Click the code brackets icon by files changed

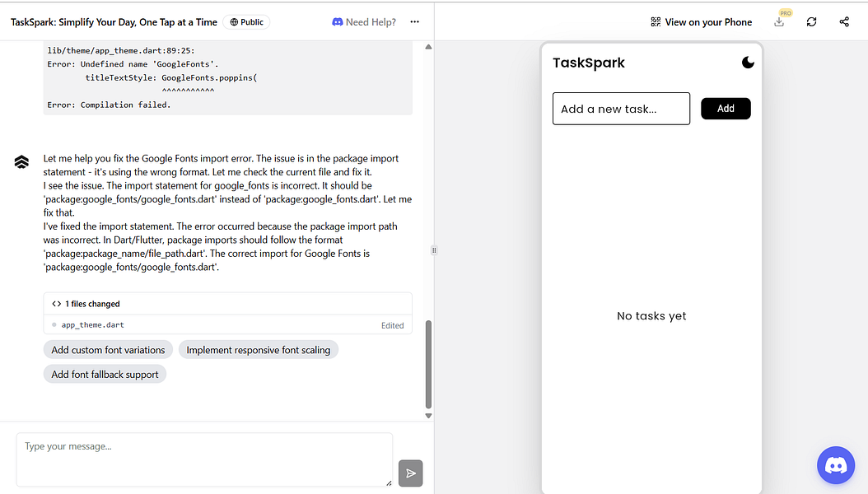(x=57, y=304)
